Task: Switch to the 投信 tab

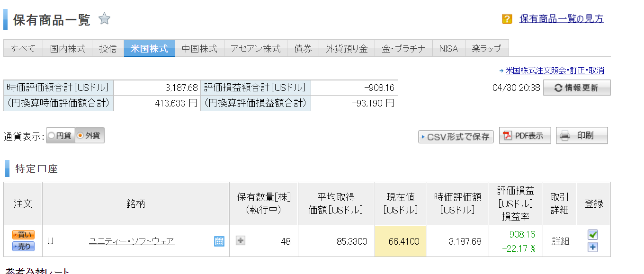Action: (x=108, y=48)
